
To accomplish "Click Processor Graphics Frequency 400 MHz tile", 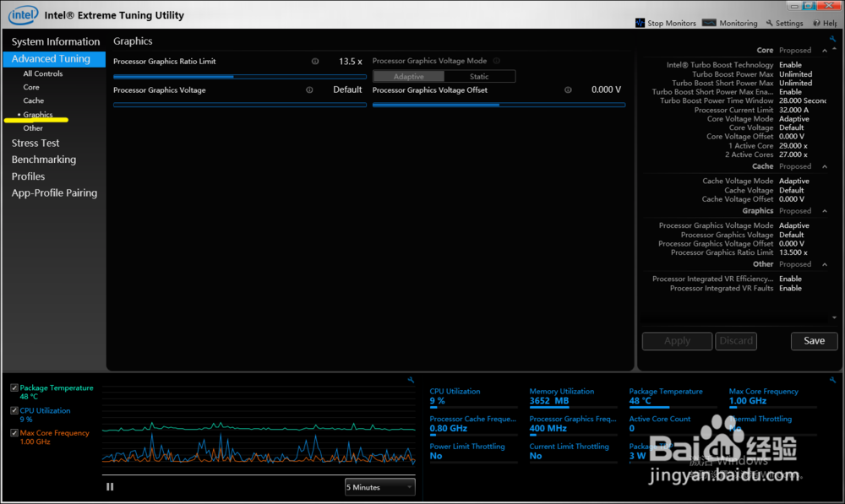I will pos(574,425).
